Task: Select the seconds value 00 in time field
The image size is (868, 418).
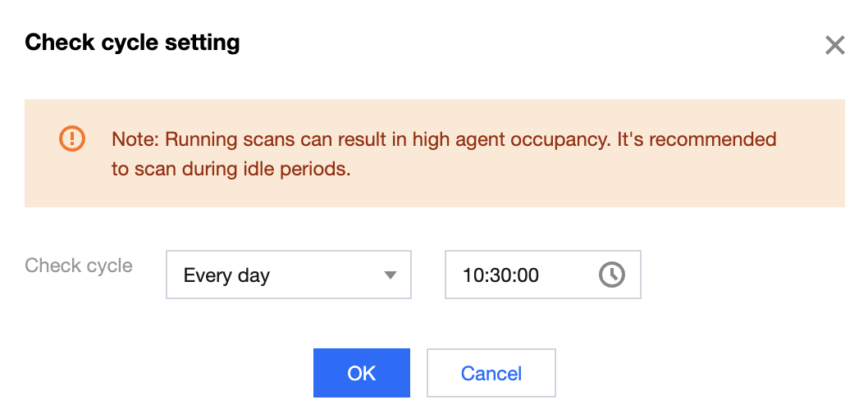Action: coord(528,275)
